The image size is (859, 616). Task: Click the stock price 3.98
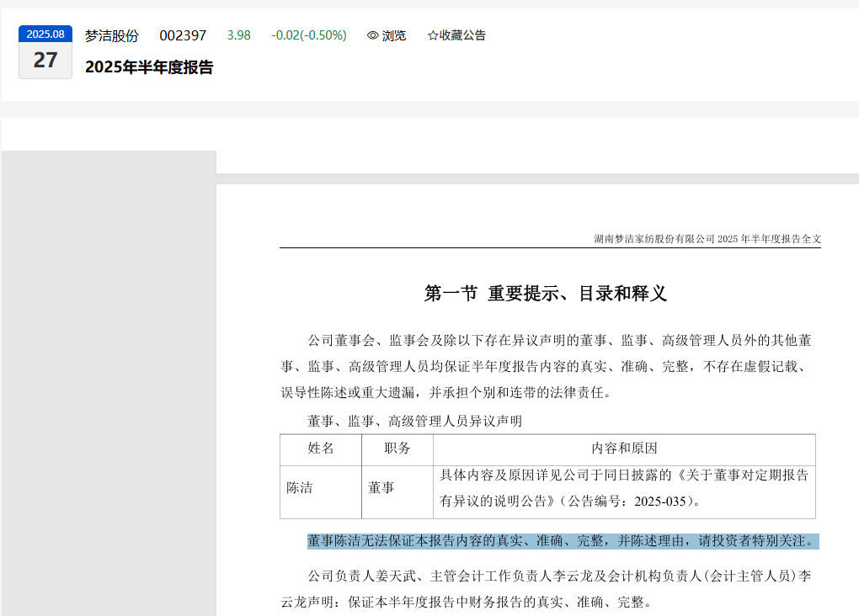coord(238,35)
